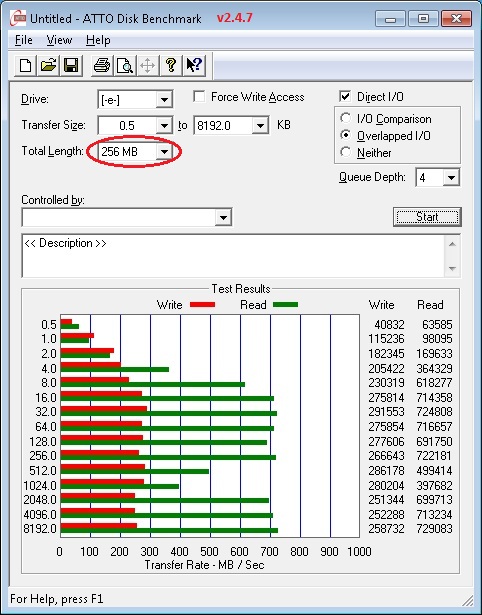This screenshot has height=615, width=482.
Task: Click the 0.5 row label in chart
Action: [49, 325]
